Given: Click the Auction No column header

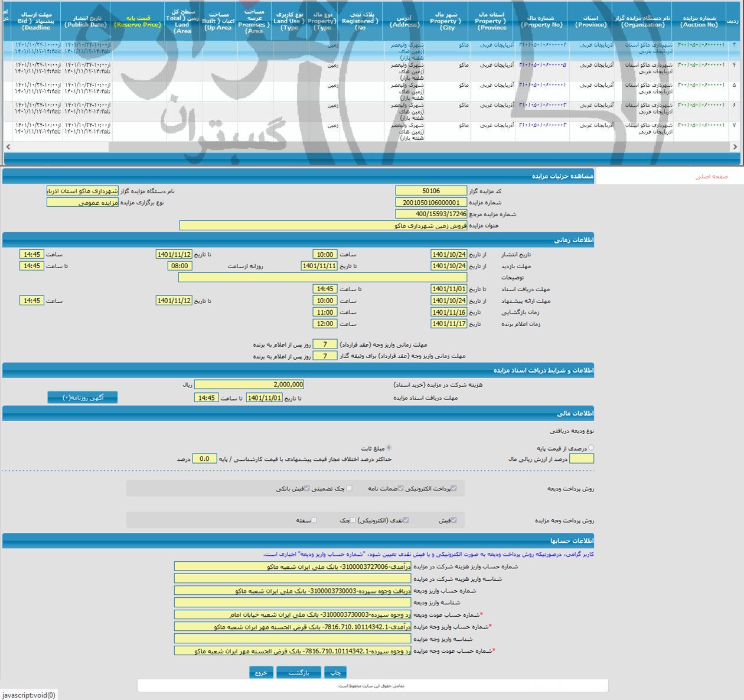Looking at the screenshot, I should (699, 21).
